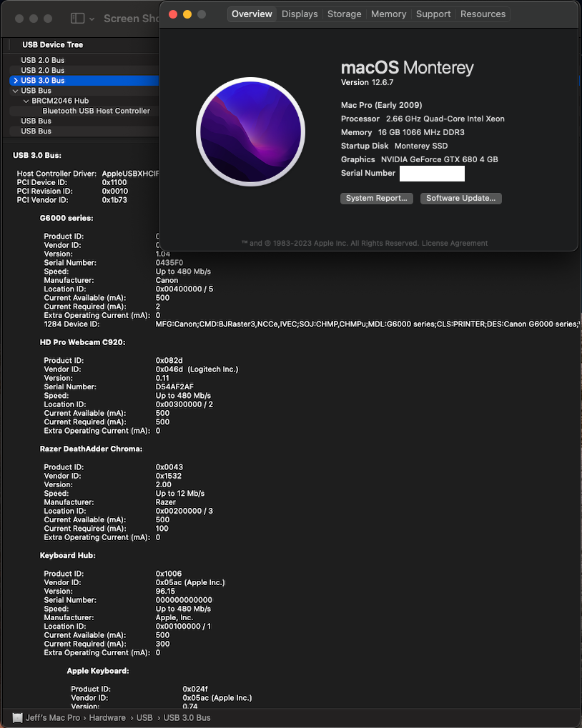Viewport: 582px width, 728px height.
Task: Click the Keyboard Hub heading
Action: 67,556
